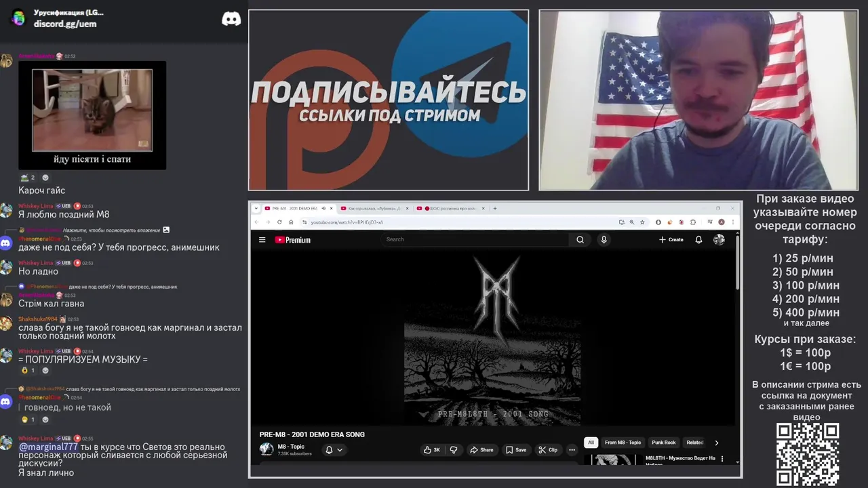This screenshot has width=868, height=488.
Task: Click the 'Но ладно' chat message
Action: 38,271
